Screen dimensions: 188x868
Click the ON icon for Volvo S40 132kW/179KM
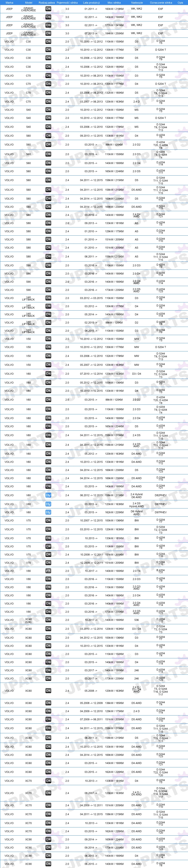point(48,127)
